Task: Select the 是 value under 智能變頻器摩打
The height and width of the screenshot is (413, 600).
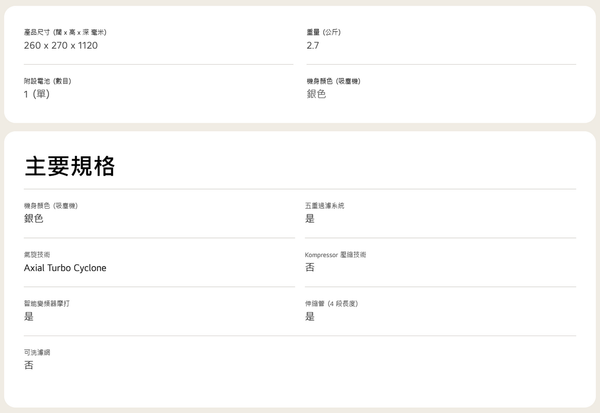Action: click(29, 317)
